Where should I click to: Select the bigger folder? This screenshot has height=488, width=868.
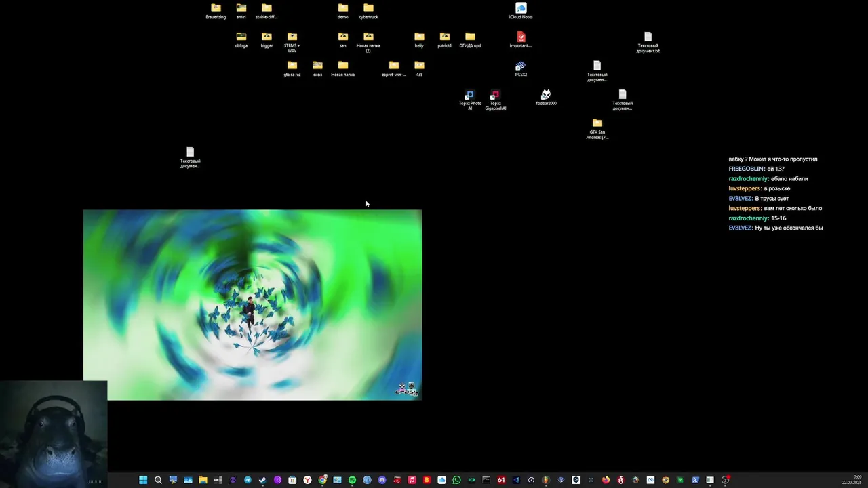coord(267,40)
